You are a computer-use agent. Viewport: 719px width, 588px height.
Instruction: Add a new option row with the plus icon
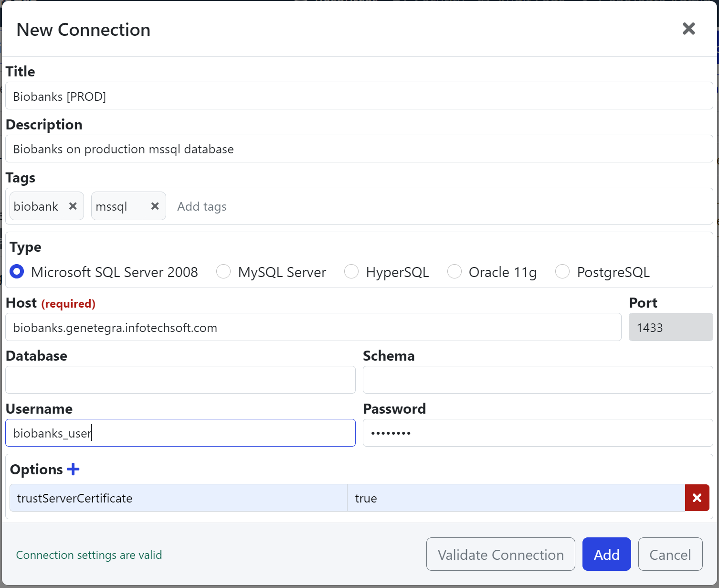74,469
